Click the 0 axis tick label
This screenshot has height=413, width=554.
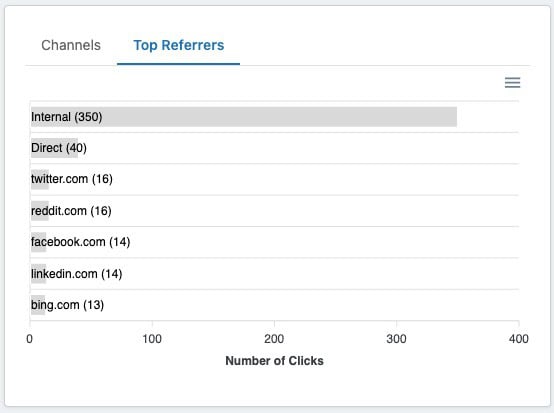pos(30,339)
